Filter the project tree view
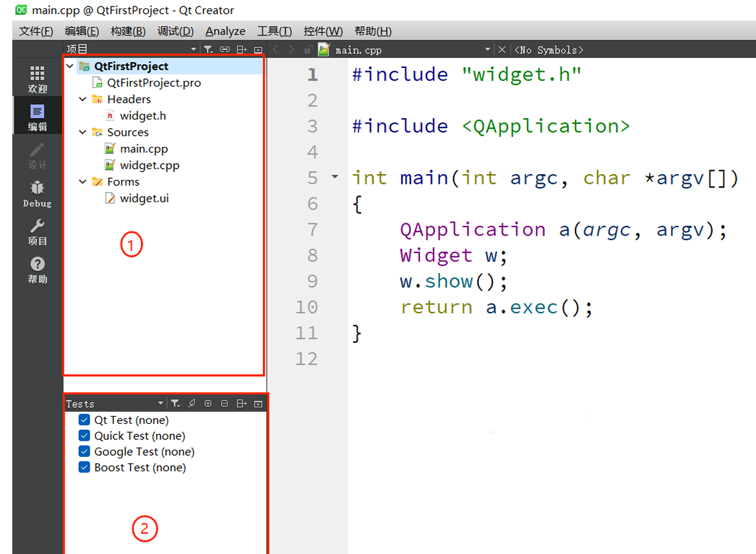Viewport: 756px width, 554px height. [208, 49]
